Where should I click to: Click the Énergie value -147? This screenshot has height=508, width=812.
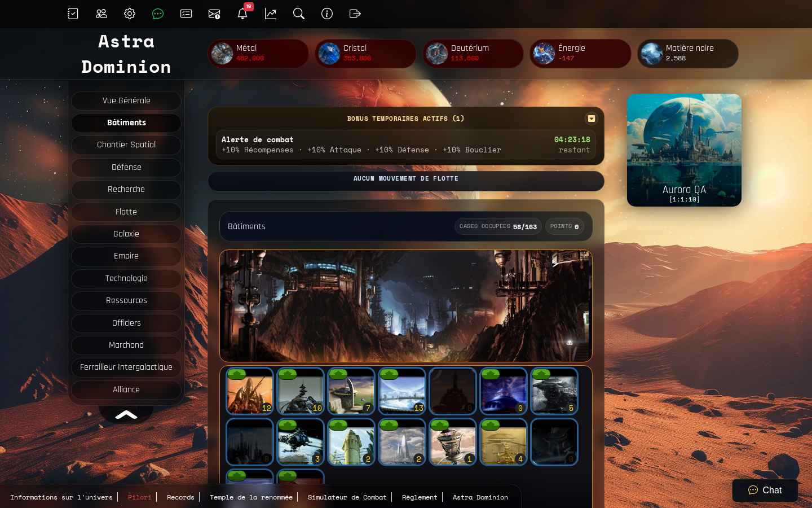point(566,58)
